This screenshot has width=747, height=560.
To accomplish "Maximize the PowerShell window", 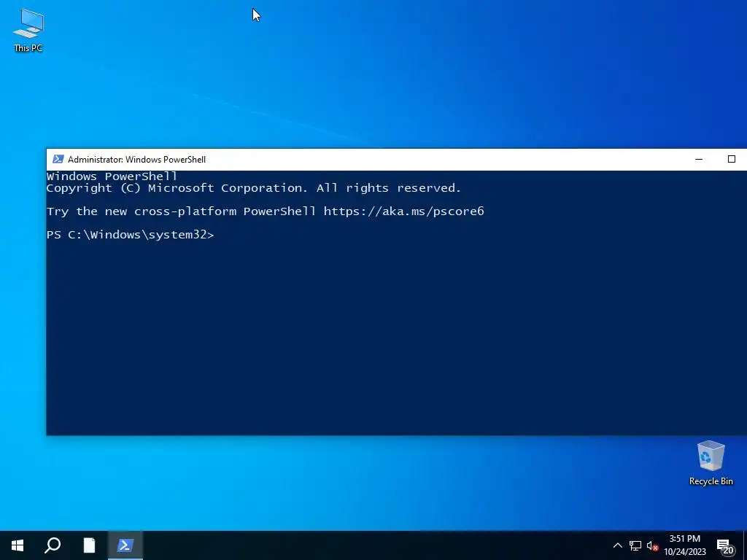I will (x=731, y=159).
